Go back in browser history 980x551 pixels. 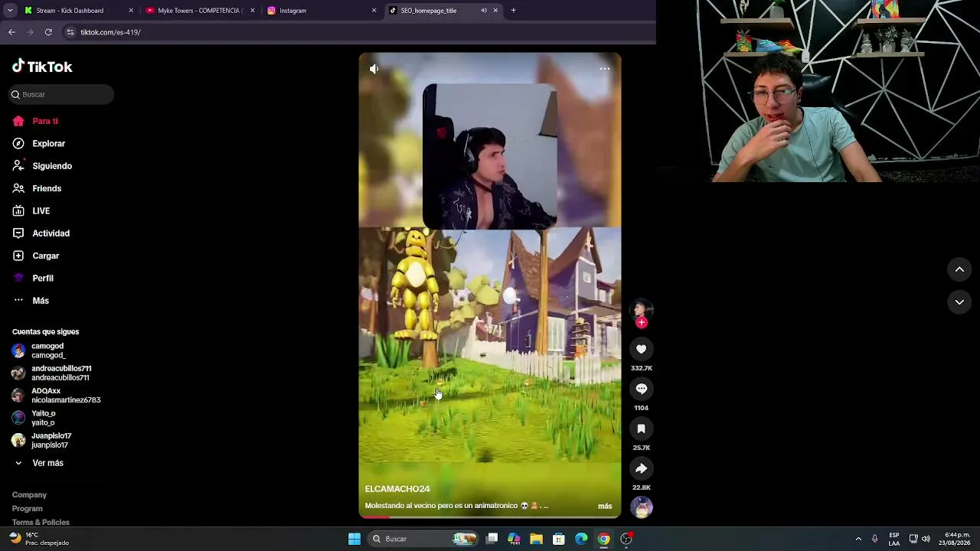tap(11, 32)
